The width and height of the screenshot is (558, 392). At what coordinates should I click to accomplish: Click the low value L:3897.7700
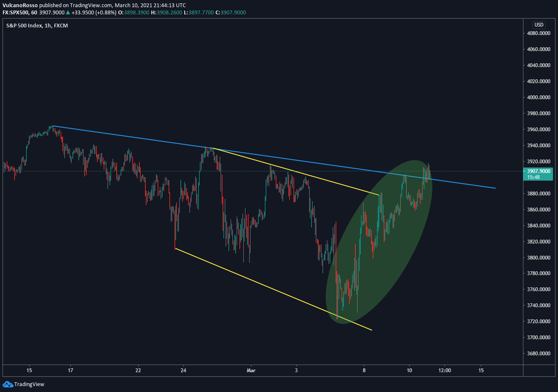199,13
